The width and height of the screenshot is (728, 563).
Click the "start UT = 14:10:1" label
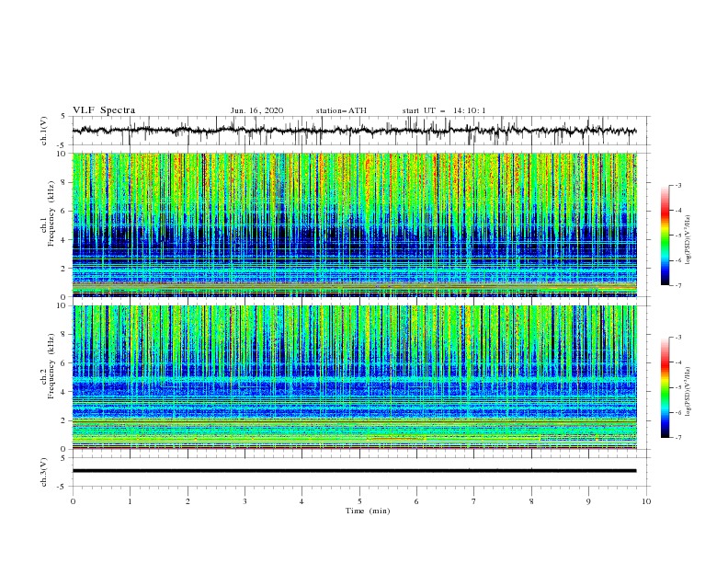coord(444,110)
